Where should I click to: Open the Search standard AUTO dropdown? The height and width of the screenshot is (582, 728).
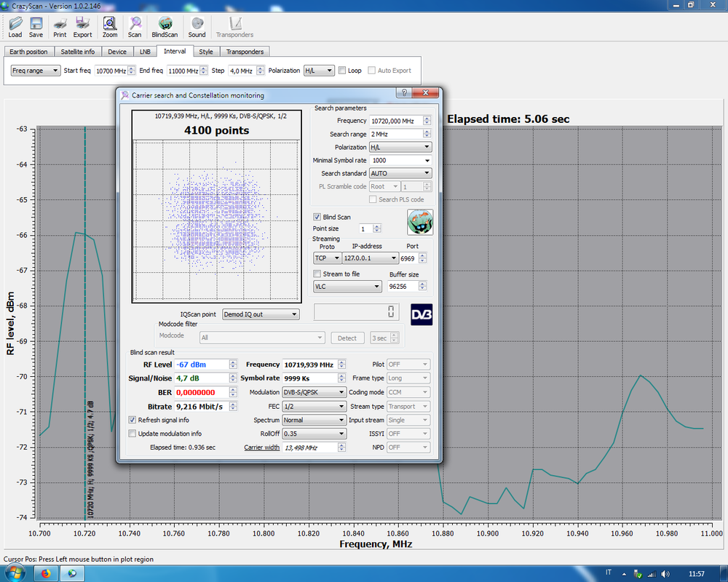(x=400, y=173)
